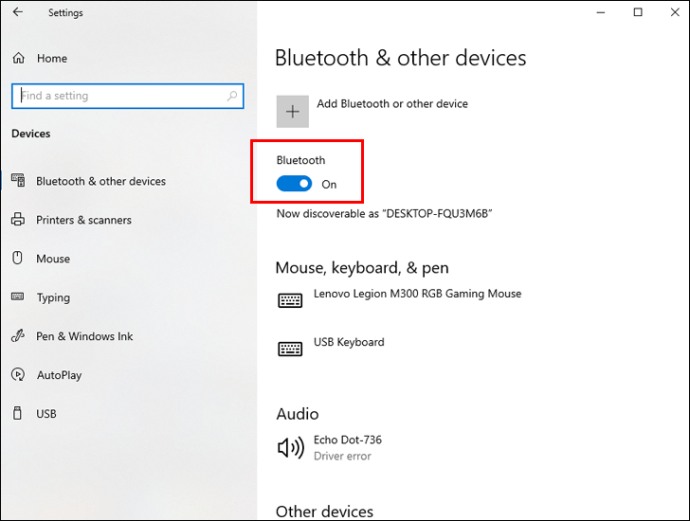The width and height of the screenshot is (690, 521).
Task: Click the Printers & scanners printer icon
Action: tap(18, 219)
